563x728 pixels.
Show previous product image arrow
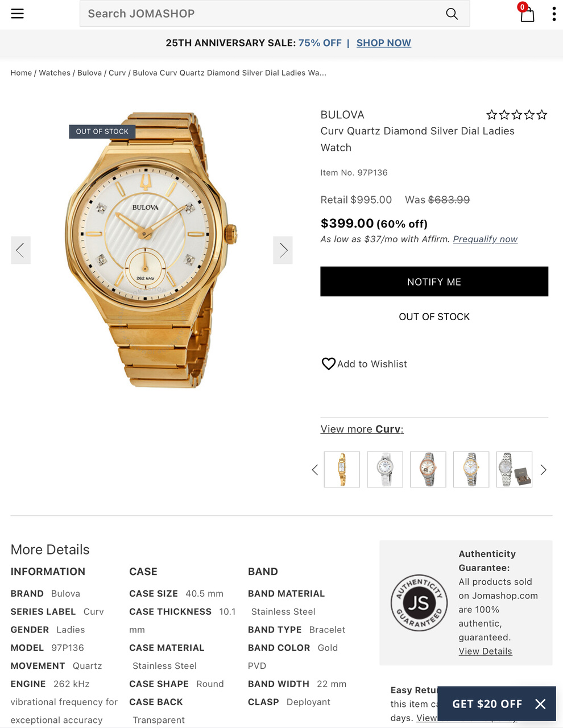tap(20, 250)
